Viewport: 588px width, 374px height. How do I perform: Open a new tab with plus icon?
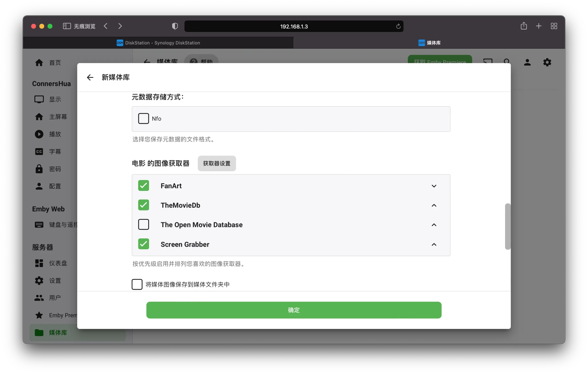click(x=539, y=26)
